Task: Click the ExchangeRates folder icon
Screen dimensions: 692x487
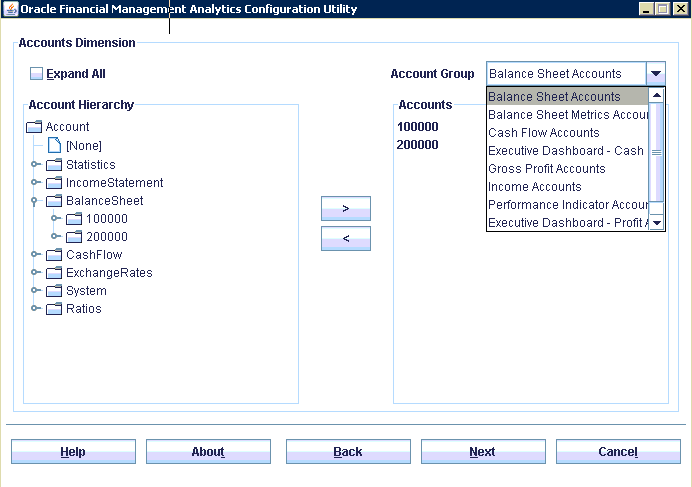Action: coord(54,273)
